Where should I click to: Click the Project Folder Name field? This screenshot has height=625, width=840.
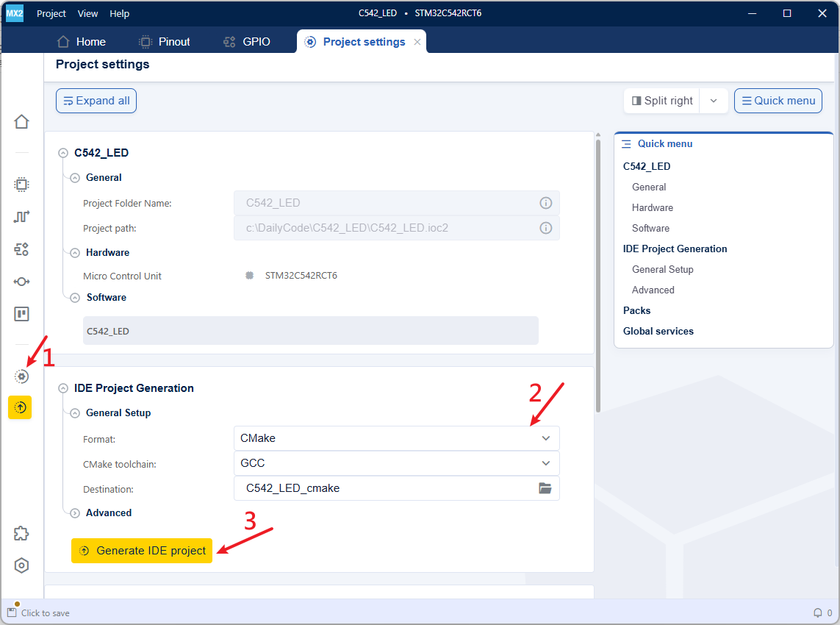[x=396, y=203]
